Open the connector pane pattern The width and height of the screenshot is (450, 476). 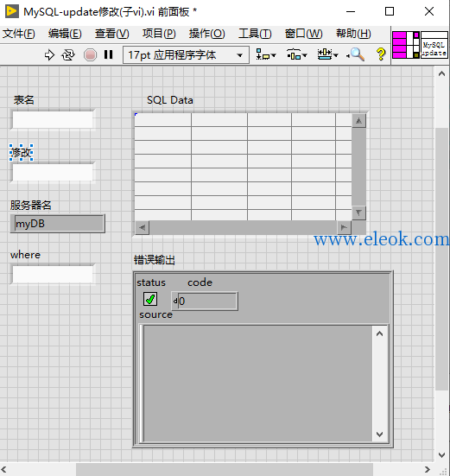click(406, 45)
